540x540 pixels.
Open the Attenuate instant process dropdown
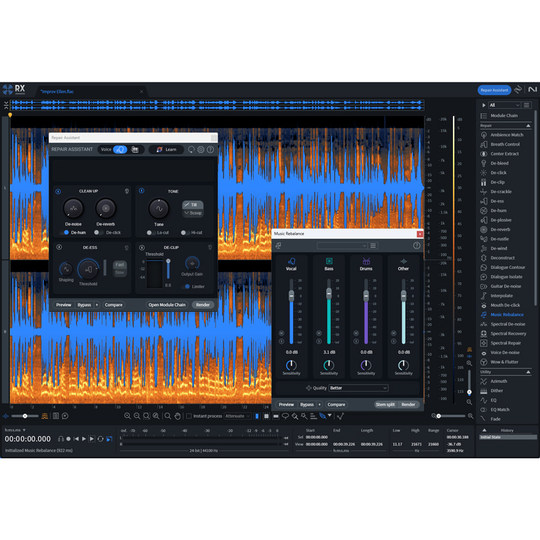[x=238, y=416]
